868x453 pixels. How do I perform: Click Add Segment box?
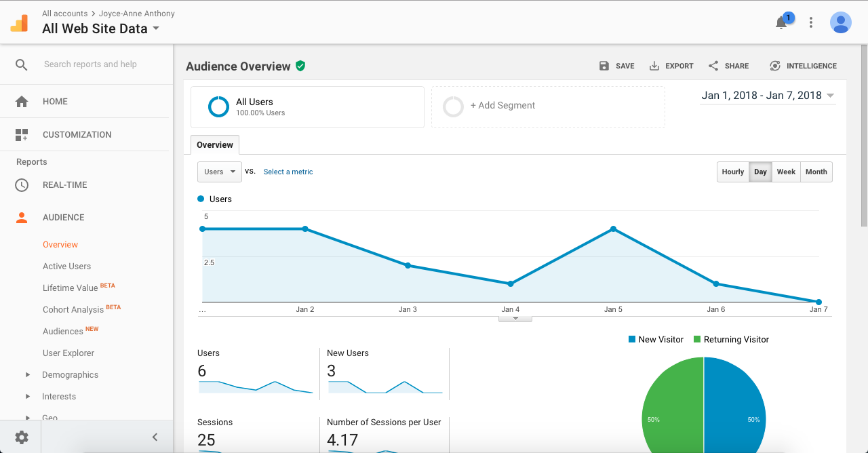pyautogui.click(x=548, y=106)
